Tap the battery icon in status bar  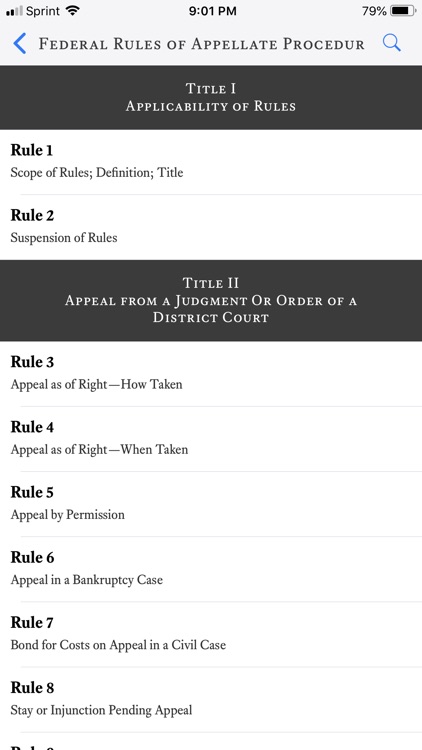point(403,11)
